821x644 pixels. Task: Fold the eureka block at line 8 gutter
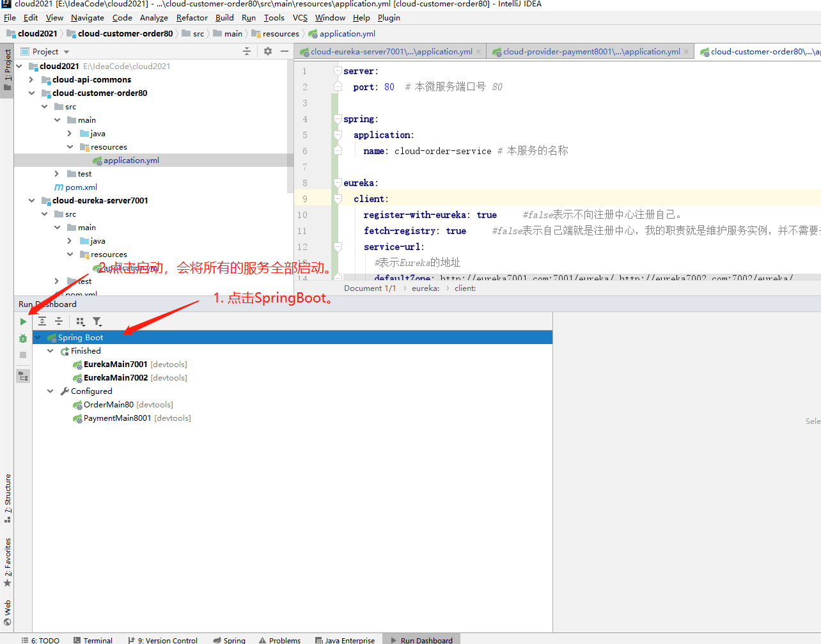(338, 183)
